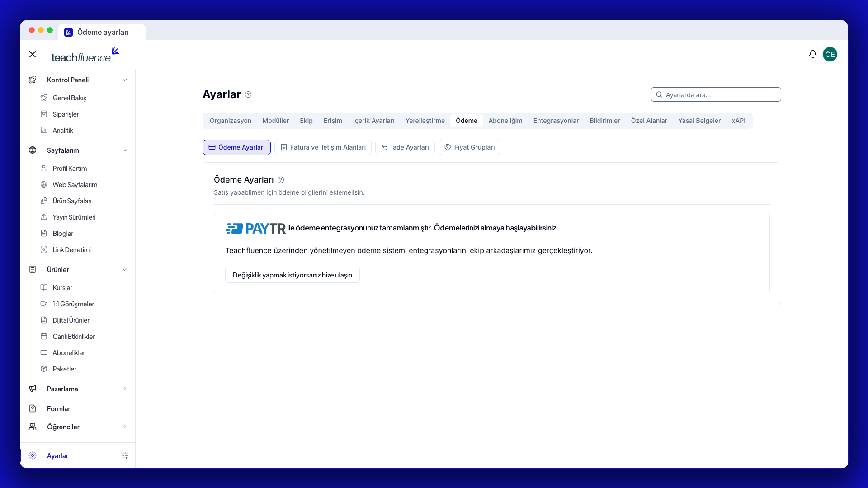Select the Ödeme ayarları browser tab
Screen dimensions: 868x488
pos(102,32)
